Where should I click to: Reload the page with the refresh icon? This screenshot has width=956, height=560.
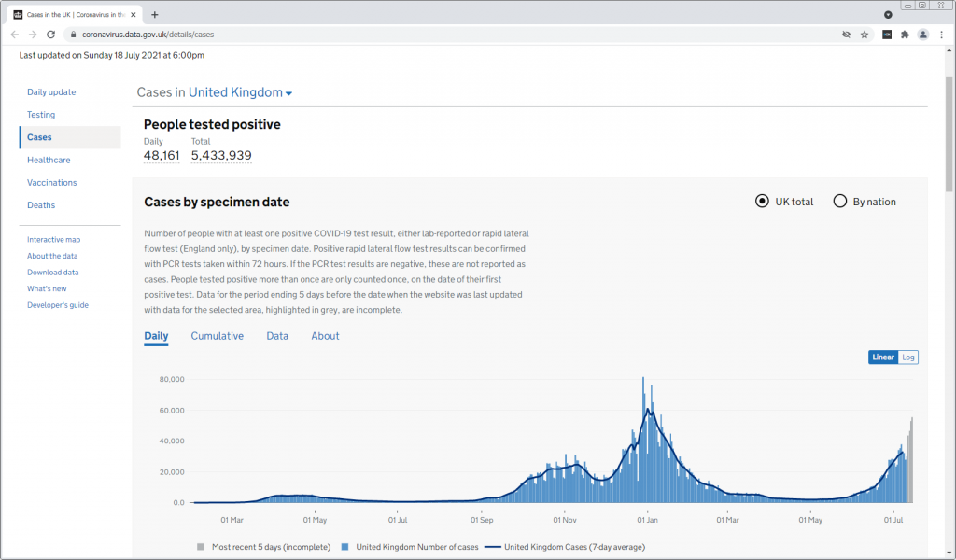pyautogui.click(x=50, y=35)
